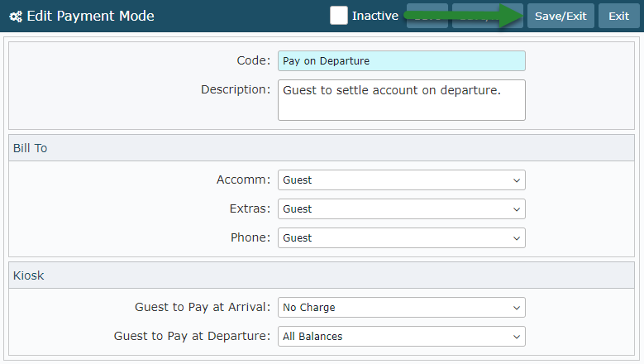This screenshot has height=364, width=644.
Task: Click into the Description text area
Action: [401, 99]
